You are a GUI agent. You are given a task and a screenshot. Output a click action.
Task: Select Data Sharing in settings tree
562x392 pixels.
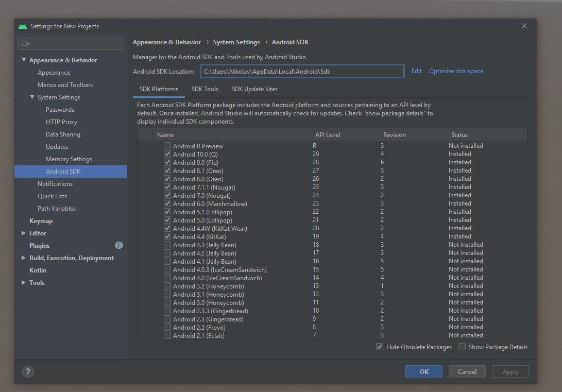pos(63,134)
